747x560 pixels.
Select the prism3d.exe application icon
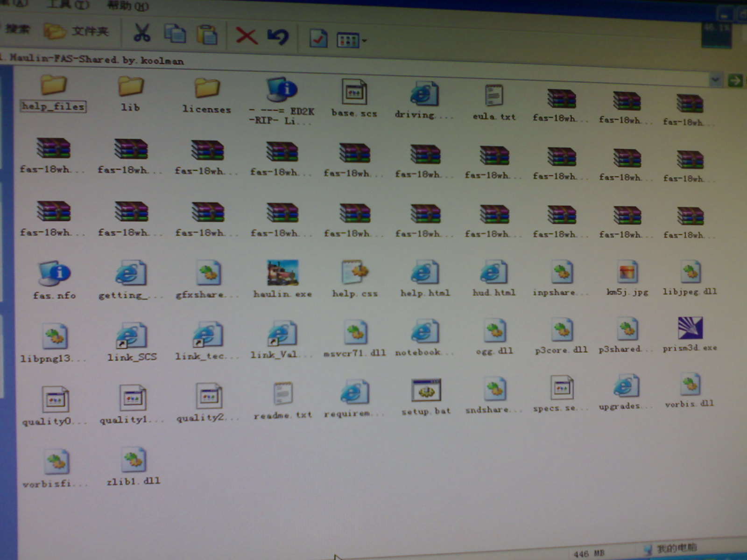pos(690,329)
